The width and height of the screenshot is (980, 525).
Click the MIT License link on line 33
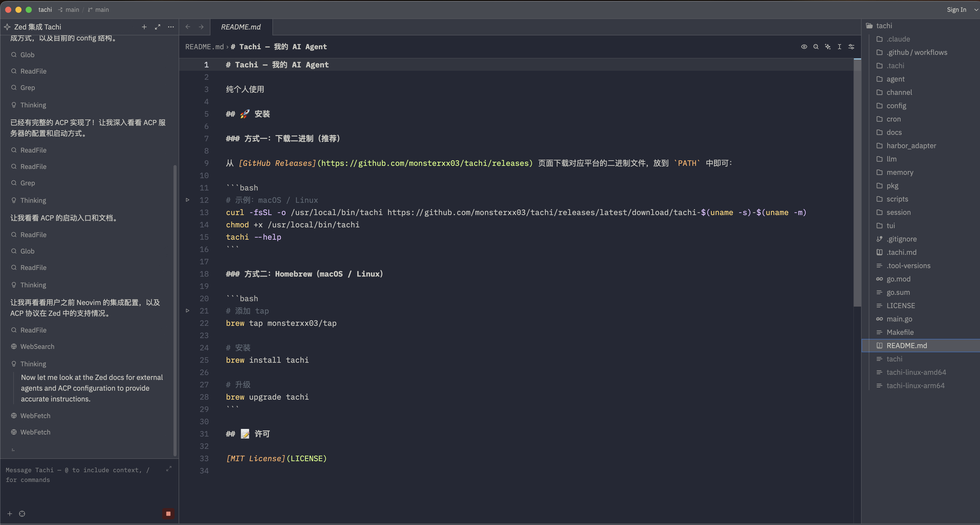pyautogui.click(x=256, y=458)
